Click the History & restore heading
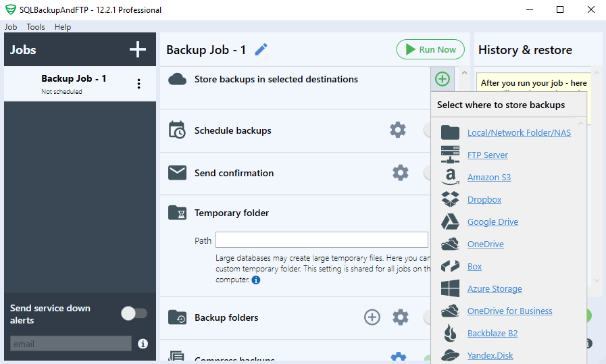606x364 pixels. [525, 50]
